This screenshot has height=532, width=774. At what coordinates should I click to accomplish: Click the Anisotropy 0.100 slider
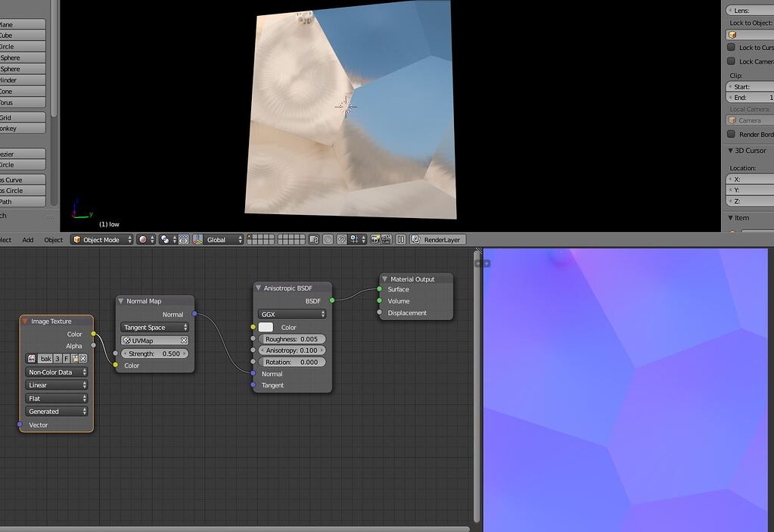click(x=292, y=350)
